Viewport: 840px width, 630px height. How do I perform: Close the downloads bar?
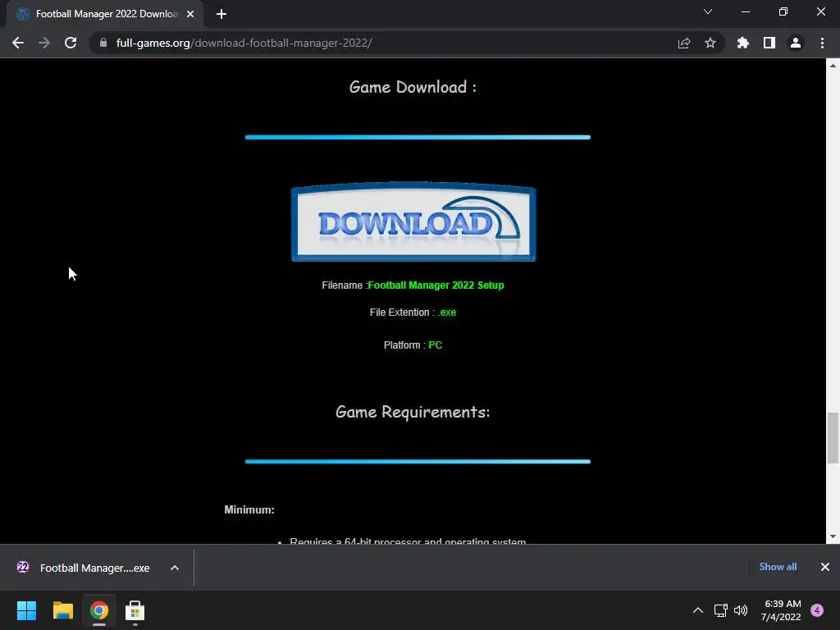[x=825, y=567]
